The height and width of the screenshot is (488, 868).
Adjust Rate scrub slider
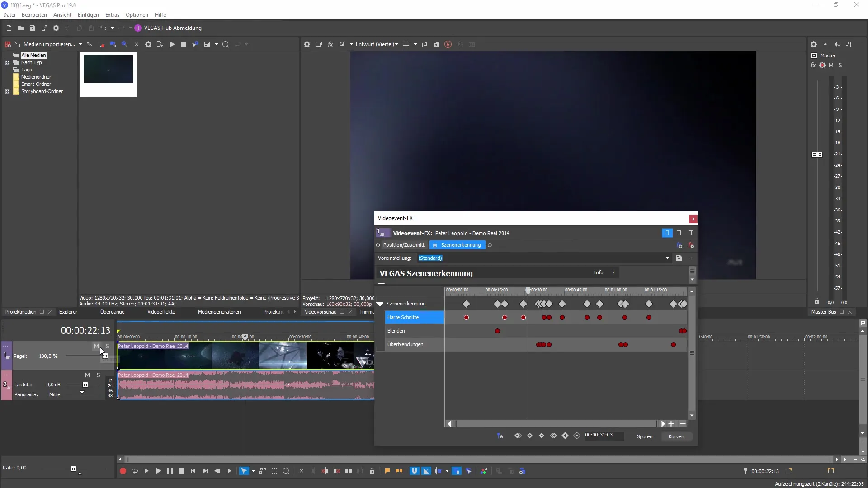pos(73,469)
